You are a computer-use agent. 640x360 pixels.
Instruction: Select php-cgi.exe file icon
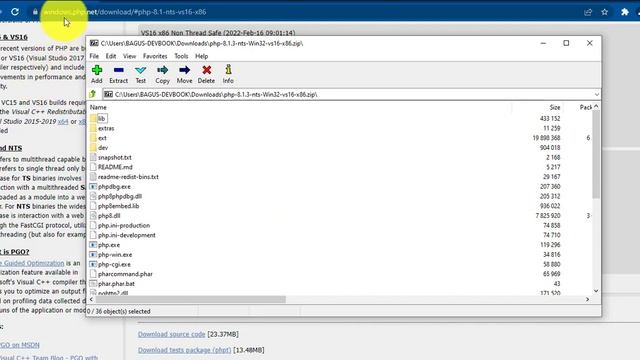pos(93,264)
